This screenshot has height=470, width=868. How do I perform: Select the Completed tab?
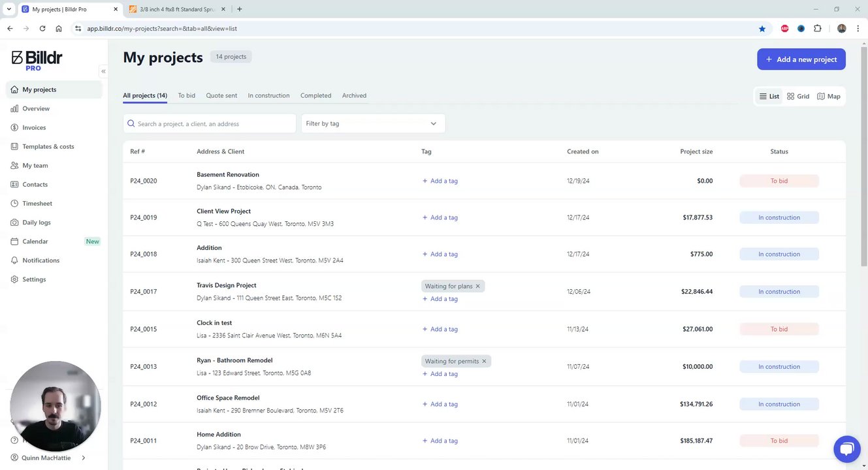point(315,95)
